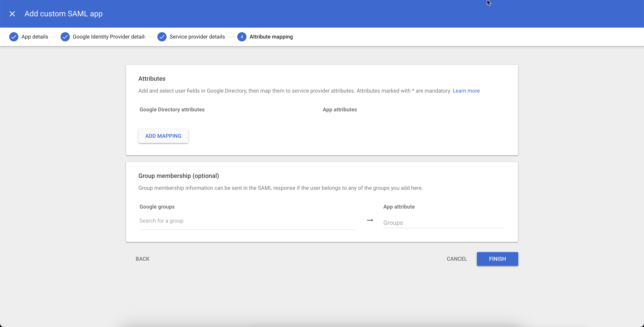Screen dimensions: 644x327
Task: Click the step 4 numbered circle icon
Action: (242, 37)
